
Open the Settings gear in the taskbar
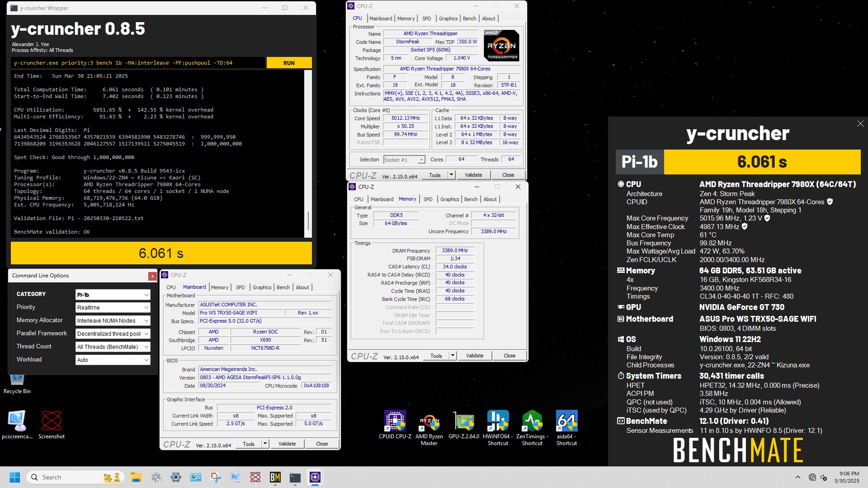(x=175, y=477)
